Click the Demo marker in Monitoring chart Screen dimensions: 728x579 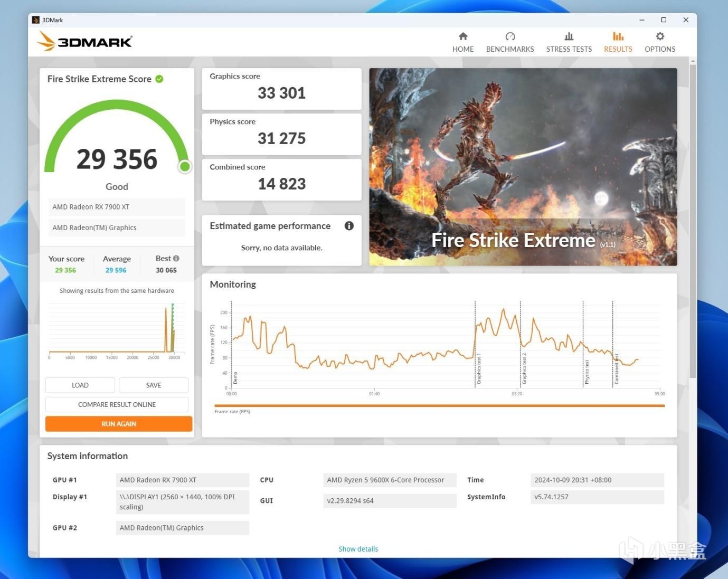(235, 378)
